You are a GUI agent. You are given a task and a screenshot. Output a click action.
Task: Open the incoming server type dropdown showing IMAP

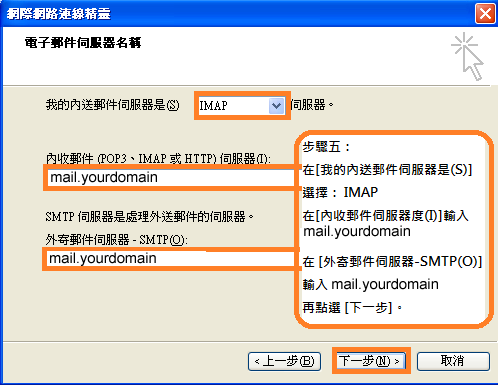tap(241, 106)
